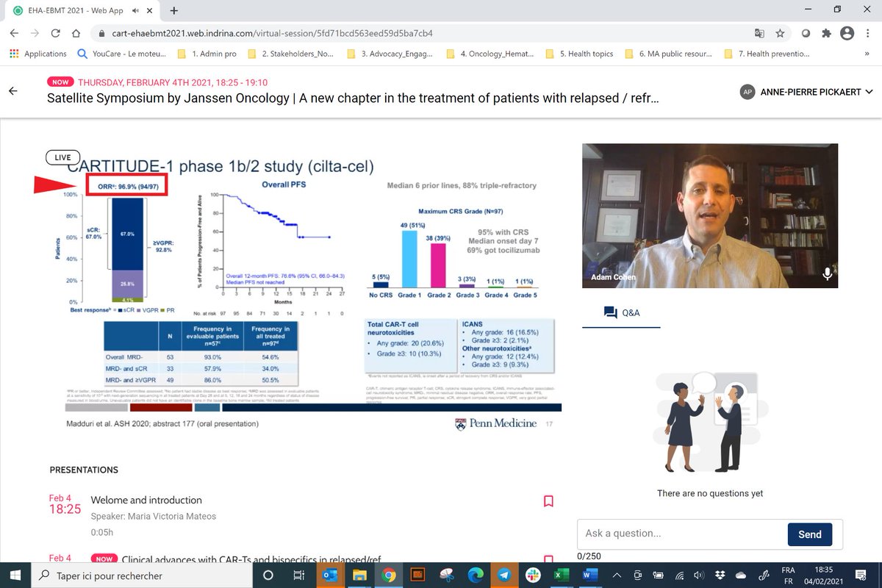Open the Extensions puzzle icon

[x=827, y=34]
